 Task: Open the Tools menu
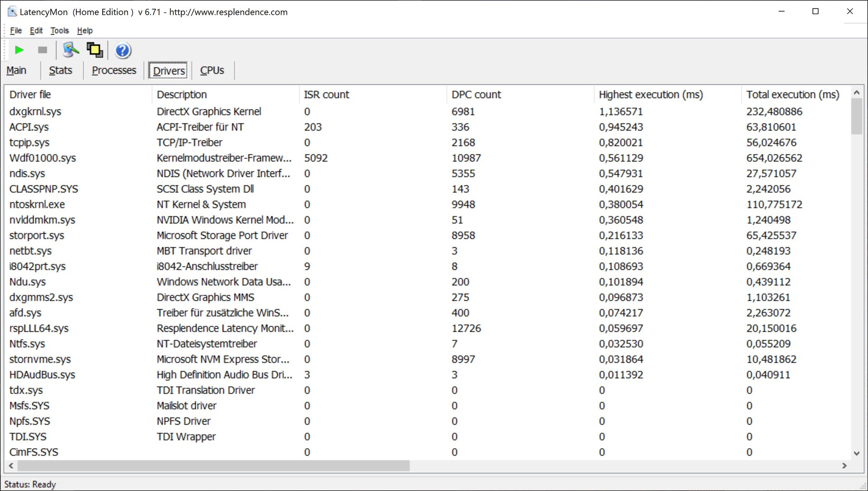[59, 31]
